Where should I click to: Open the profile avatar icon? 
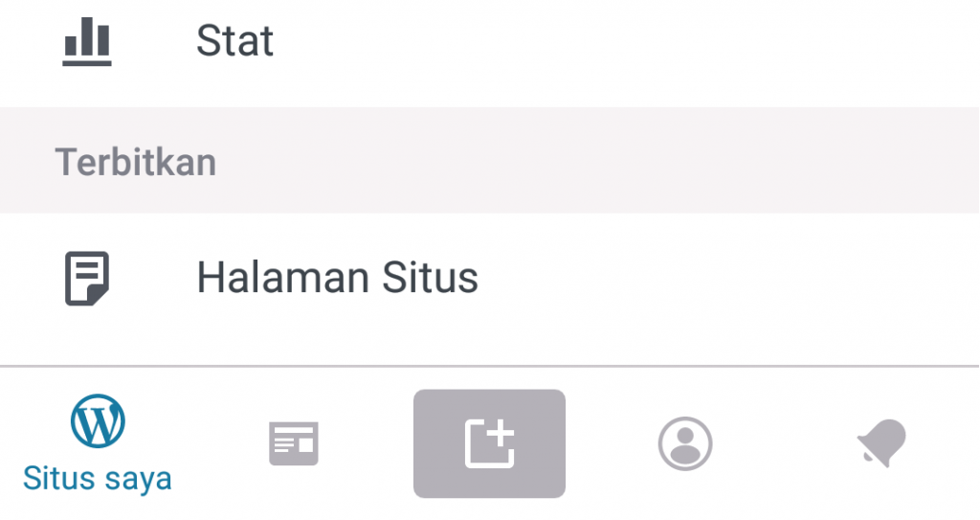(685, 443)
